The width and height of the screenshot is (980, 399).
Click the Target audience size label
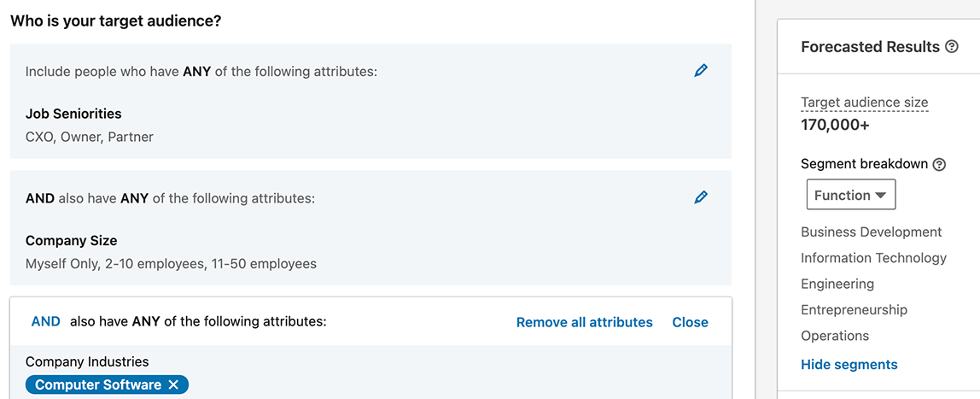(x=865, y=103)
